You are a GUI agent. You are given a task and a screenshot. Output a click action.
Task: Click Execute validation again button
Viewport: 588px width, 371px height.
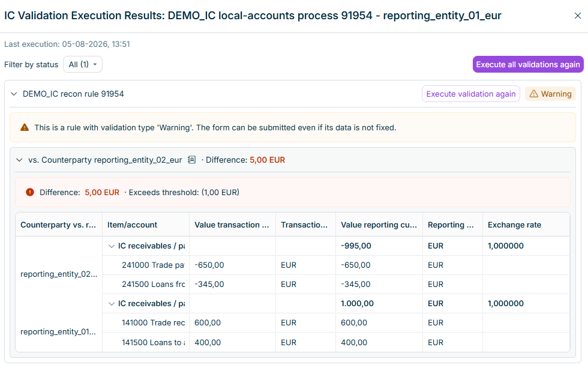tap(470, 94)
